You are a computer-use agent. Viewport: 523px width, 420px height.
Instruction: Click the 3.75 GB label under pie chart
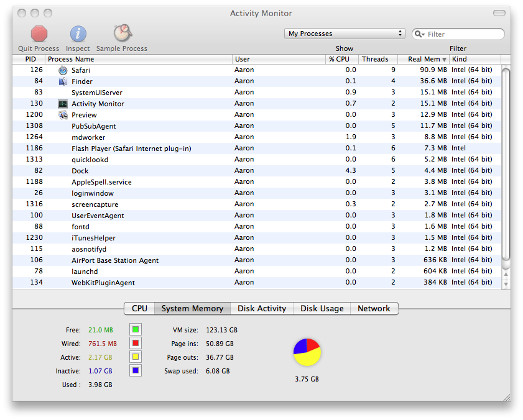click(x=307, y=380)
